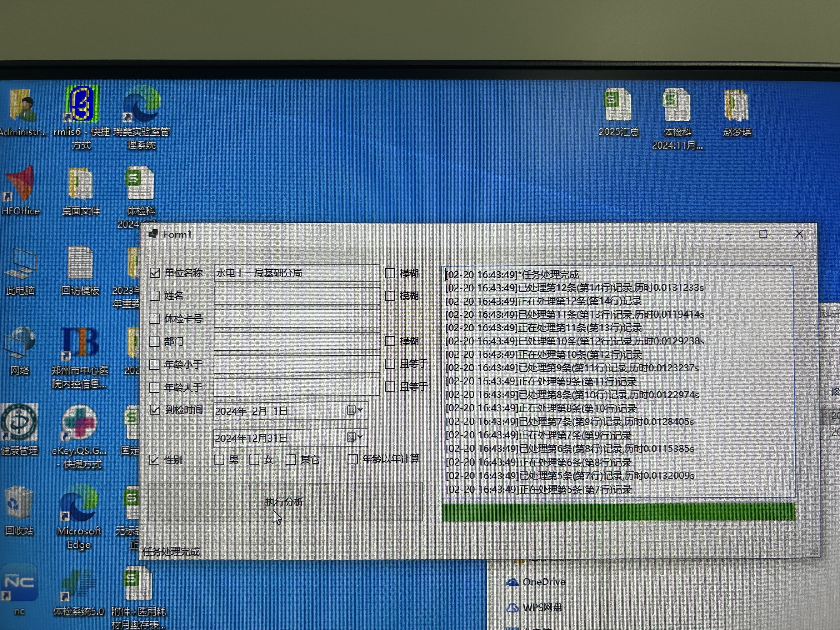Select OneDrive in the Explorer window
Viewport: 840px width, 630px height.
[536, 582]
